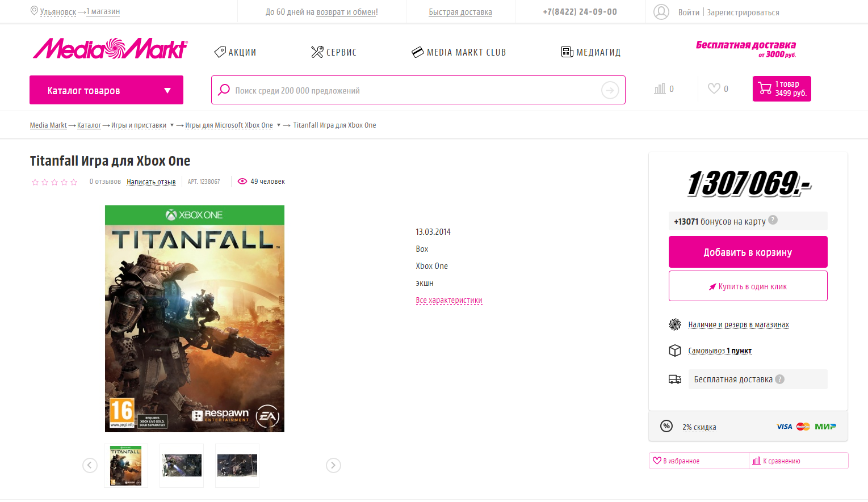The width and height of the screenshot is (868, 502).
Task: Select the second product screenshot thumbnail
Action: tap(182, 465)
